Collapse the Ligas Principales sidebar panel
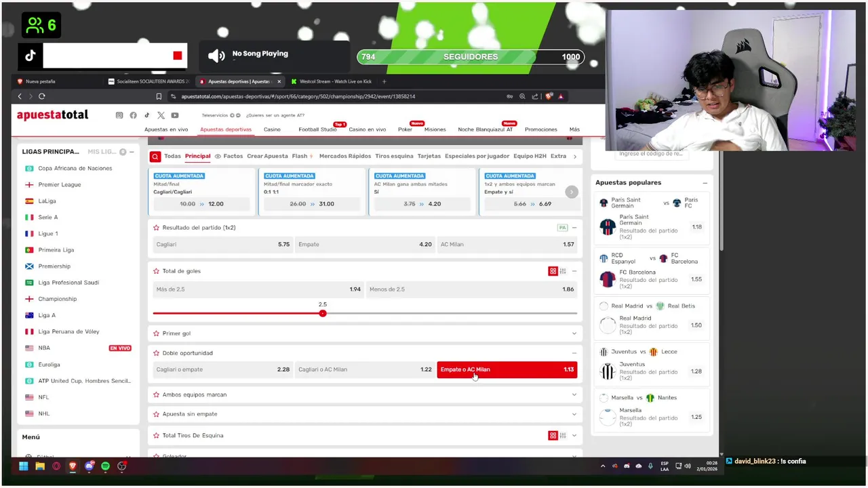 click(x=132, y=152)
